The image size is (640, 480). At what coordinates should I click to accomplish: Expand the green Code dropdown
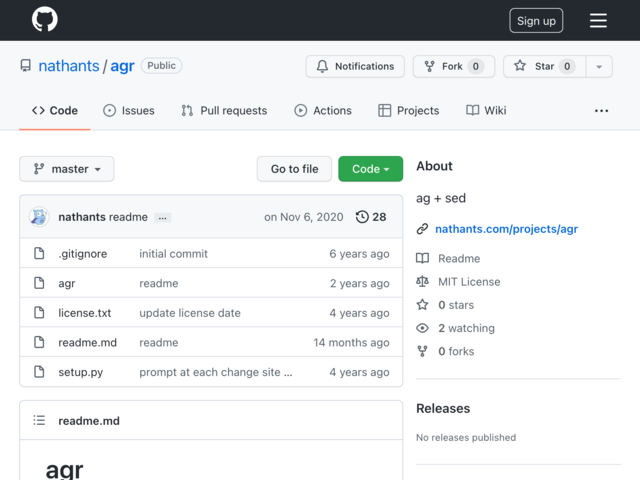[370, 169]
